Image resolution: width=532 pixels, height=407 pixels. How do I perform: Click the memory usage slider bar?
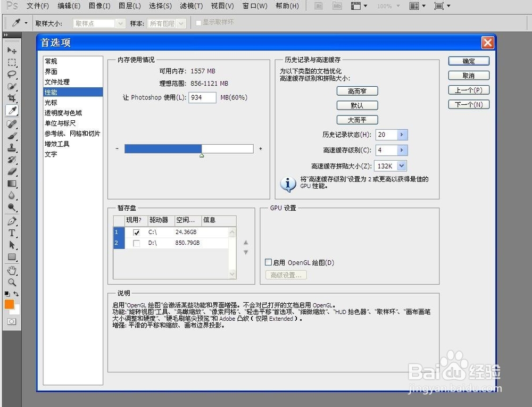pos(189,148)
